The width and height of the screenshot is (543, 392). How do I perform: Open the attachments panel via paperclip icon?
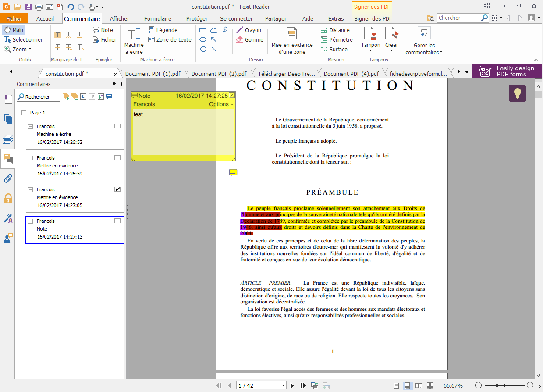point(8,178)
